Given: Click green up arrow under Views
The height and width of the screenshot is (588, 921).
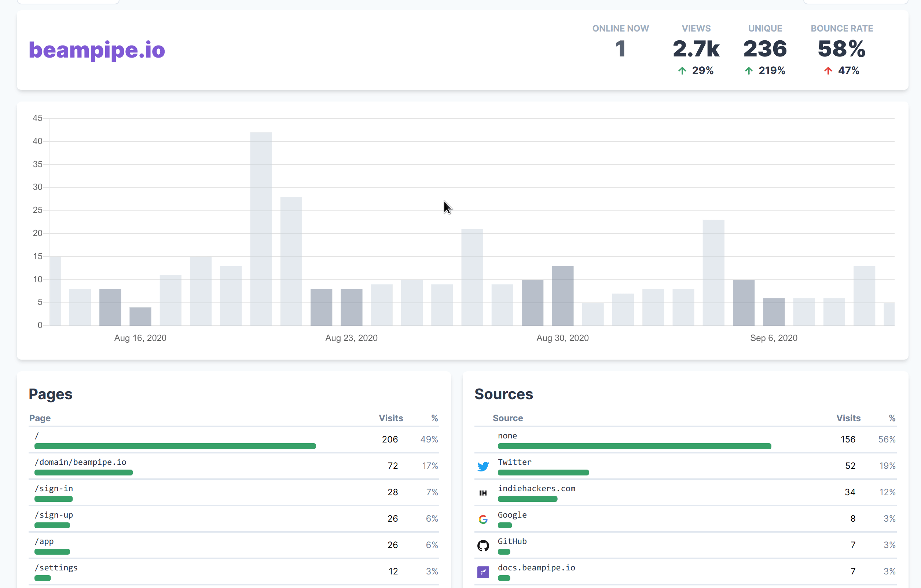Looking at the screenshot, I should [682, 71].
